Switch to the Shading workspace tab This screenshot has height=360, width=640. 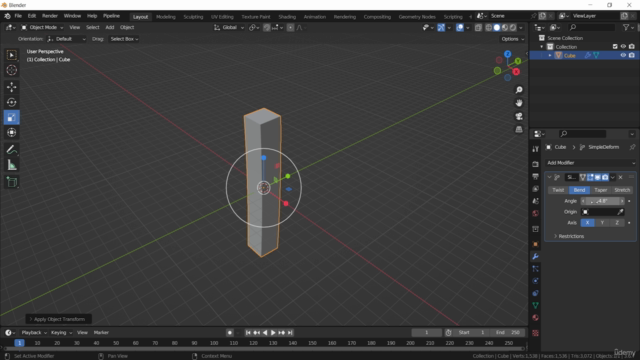coord(287,17)
